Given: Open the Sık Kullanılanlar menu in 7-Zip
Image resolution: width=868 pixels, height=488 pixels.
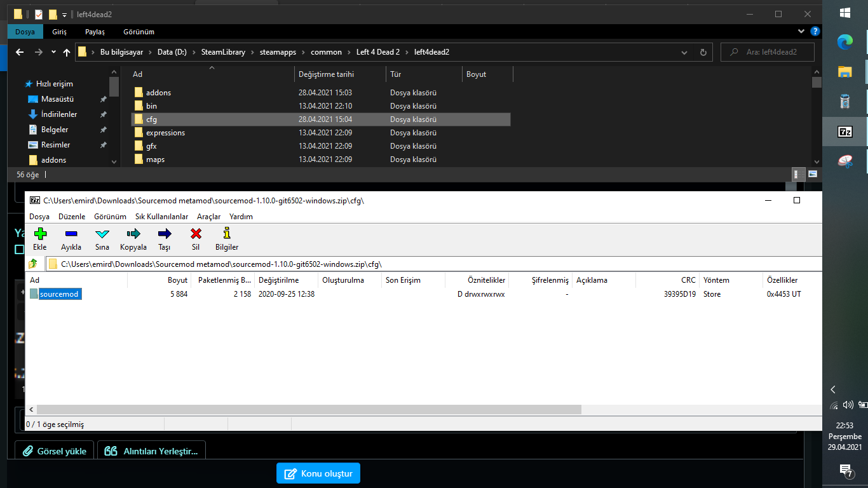Looking at the screenshot, I should click(161, 217).
